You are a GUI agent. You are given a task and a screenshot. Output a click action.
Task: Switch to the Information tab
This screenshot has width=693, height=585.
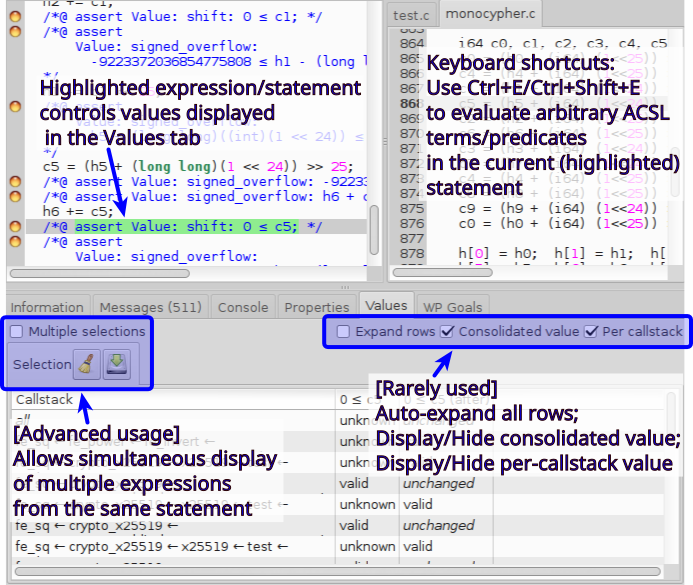[47, 307]
